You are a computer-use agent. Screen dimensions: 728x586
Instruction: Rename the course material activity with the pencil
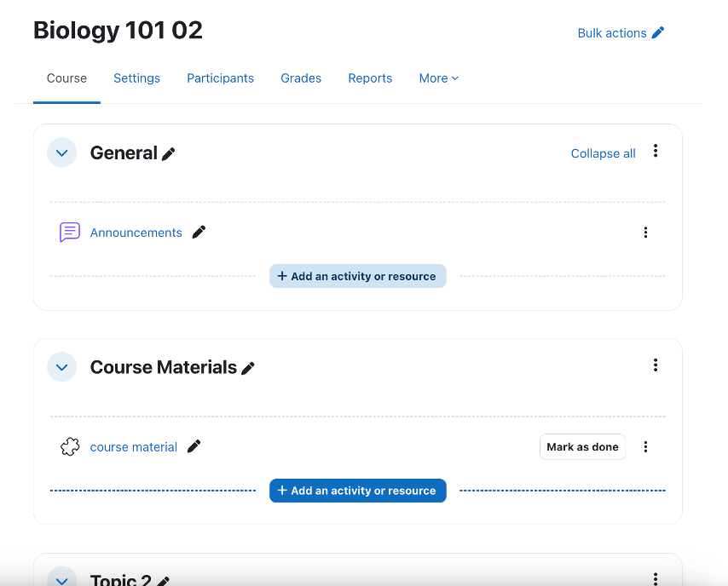point(194,446)
